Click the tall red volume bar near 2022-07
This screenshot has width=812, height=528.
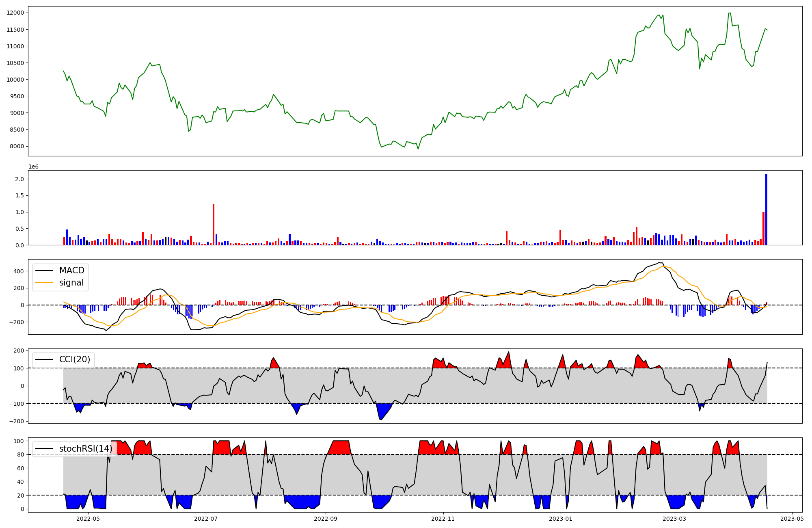click(x=214, y=225)
